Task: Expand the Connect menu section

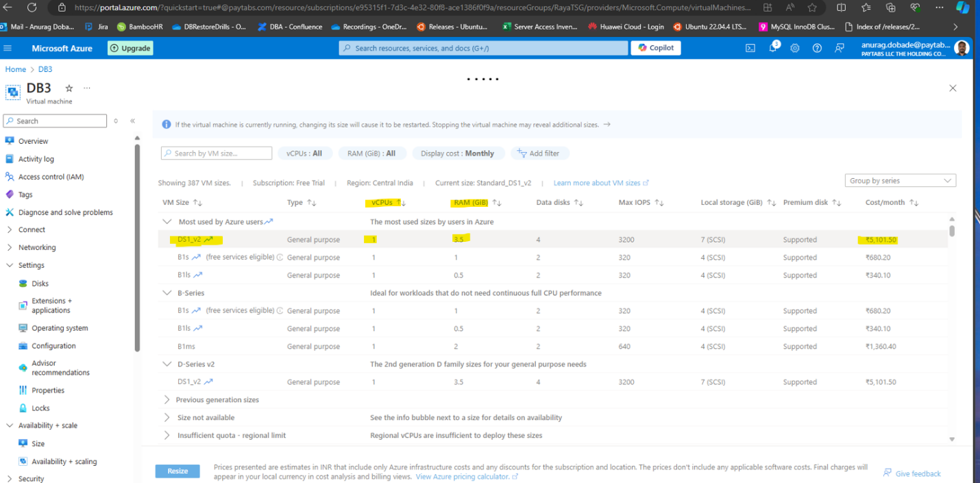Action: pyautogui.click(x=10, y=230)
